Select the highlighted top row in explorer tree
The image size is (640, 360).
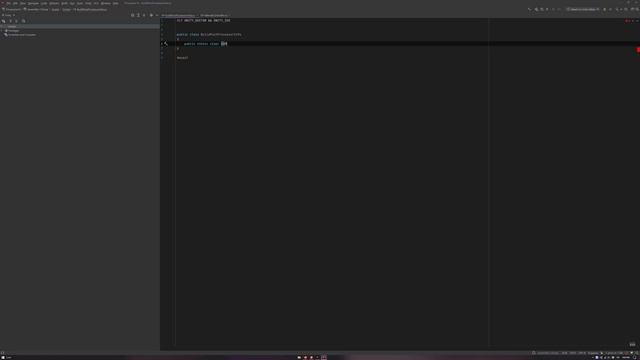coord(80,27)
